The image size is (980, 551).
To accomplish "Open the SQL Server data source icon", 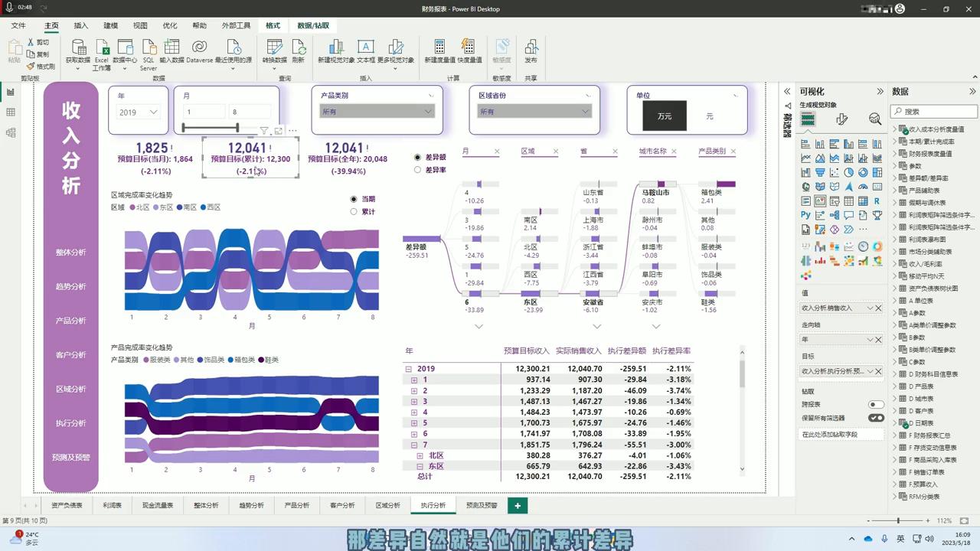I will 149,47.
